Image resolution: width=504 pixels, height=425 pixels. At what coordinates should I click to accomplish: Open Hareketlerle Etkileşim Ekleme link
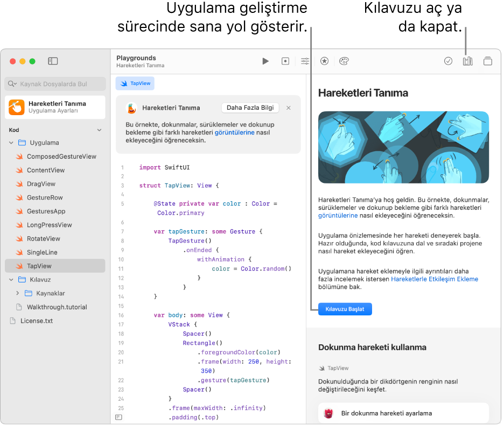[435, 279]
